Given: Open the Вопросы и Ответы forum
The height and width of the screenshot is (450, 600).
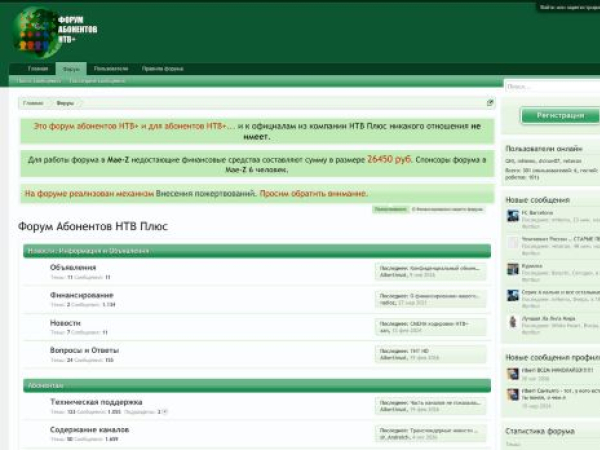Looking at the screenshot, I should click(x=84, y=350).
